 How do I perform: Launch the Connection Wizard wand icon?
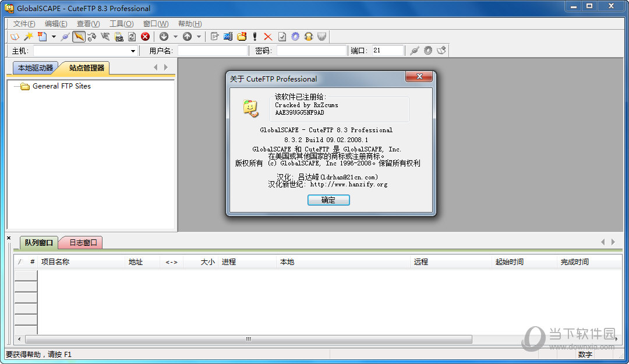pos(28,37)
